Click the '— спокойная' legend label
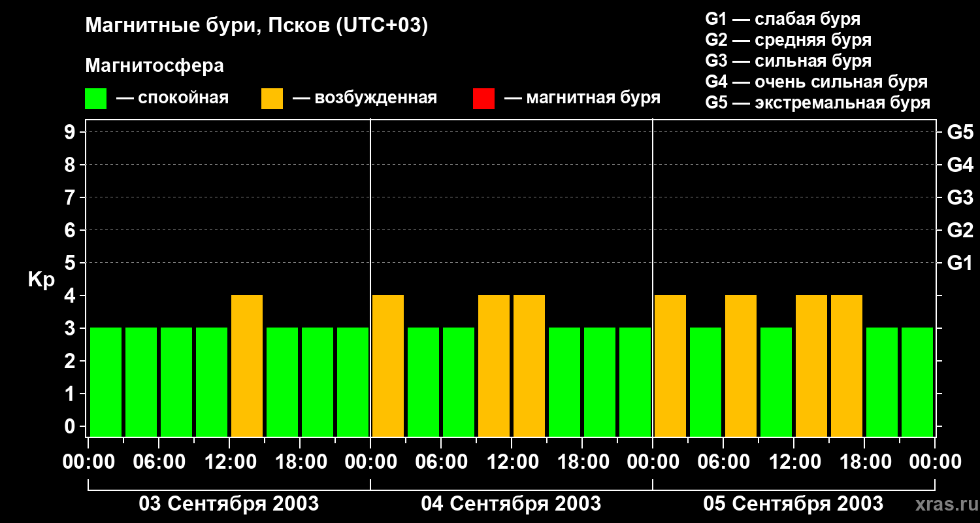980x523 pixels. [x=172, y=98]
